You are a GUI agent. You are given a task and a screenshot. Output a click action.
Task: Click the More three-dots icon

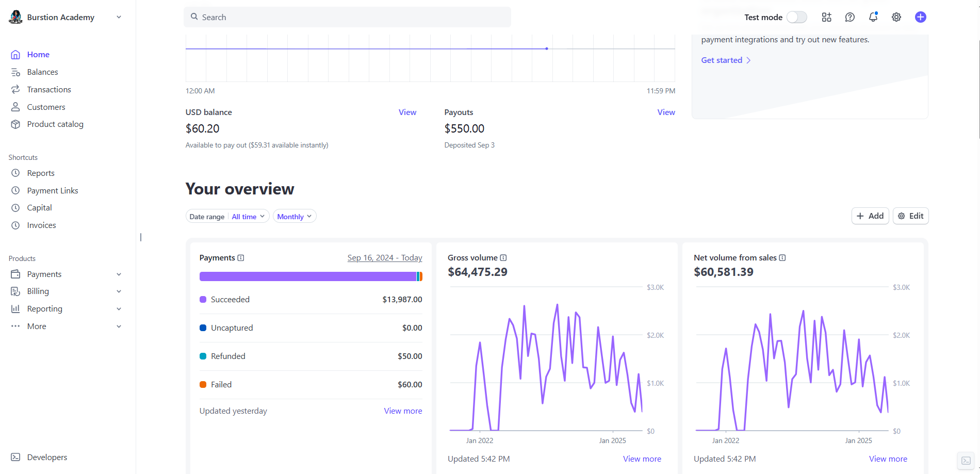pyautogui.click(x=15, y=326)
